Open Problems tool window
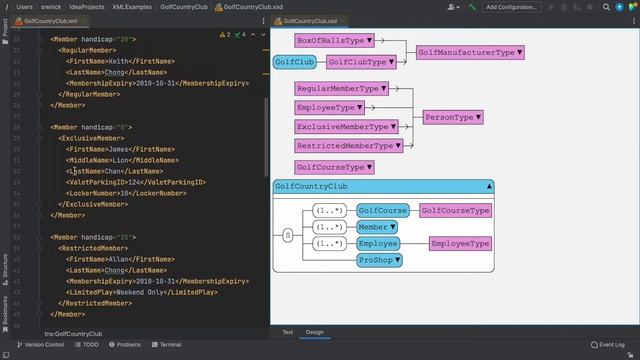The width and height of the screenshot is (640, 360). click(125, 345)
